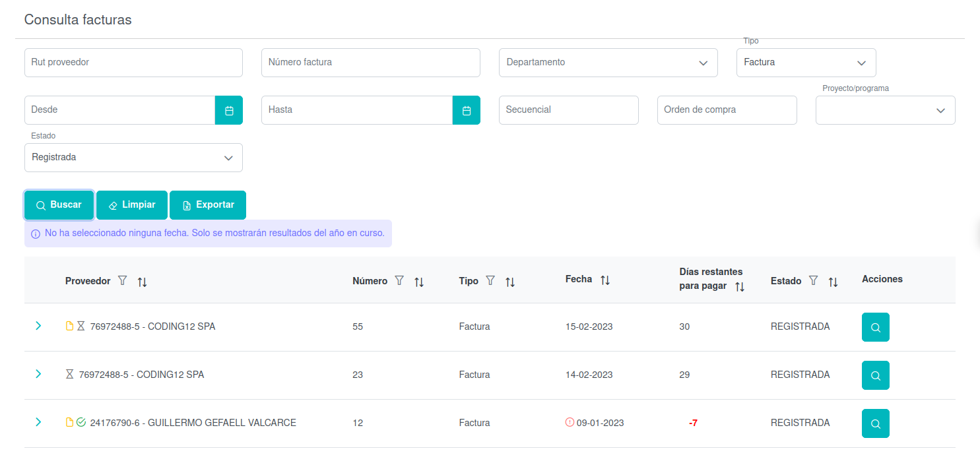The height and width of the screenshot is (465, 980).
Task: Open the Proyecto/programa dropdown
Action: click(885, 110)
